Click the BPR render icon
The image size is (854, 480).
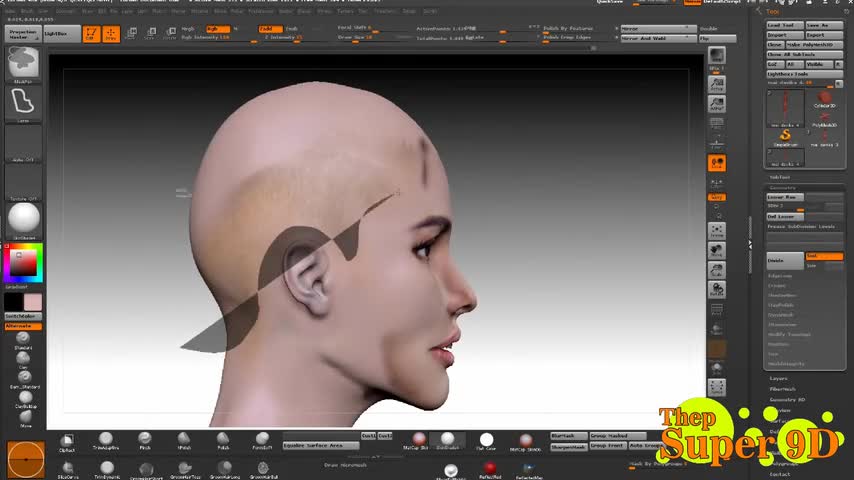click(716, 57)
